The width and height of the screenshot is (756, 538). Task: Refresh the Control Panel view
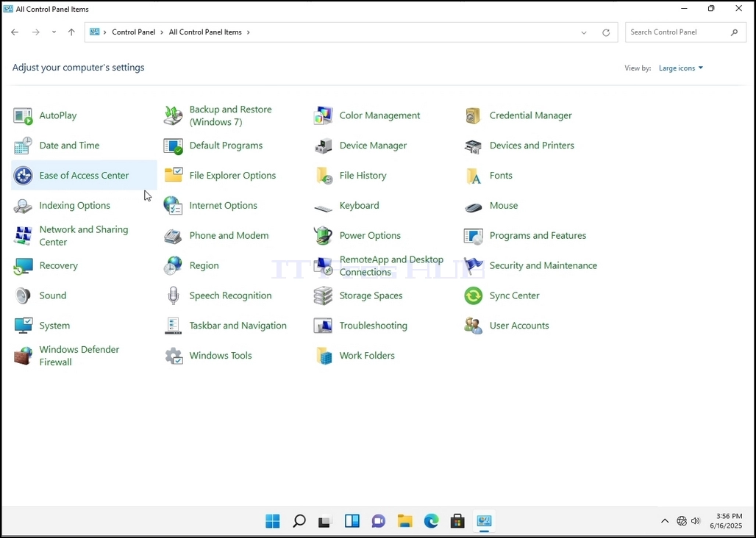pos(606,32)
